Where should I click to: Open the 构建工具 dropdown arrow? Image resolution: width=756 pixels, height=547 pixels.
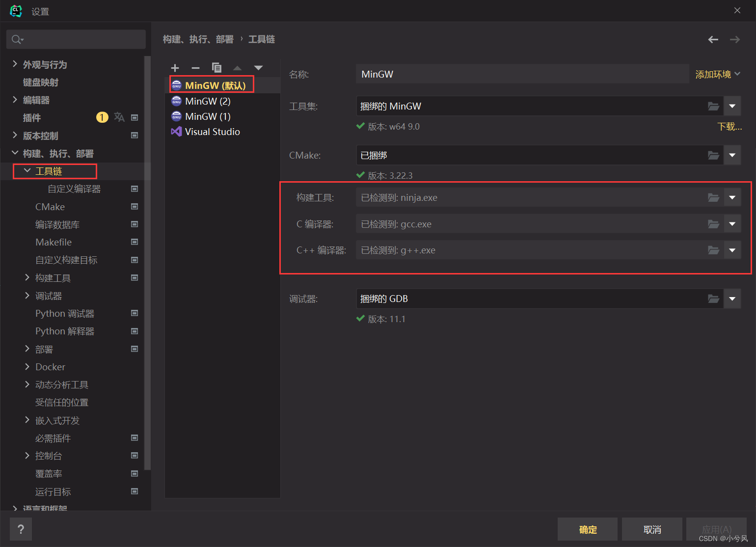point(732,197)
